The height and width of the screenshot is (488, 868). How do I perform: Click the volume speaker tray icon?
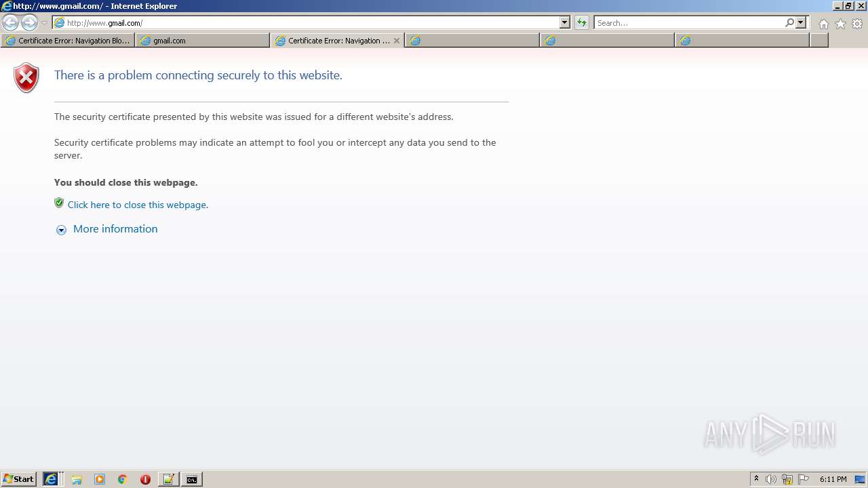[771, 479]
